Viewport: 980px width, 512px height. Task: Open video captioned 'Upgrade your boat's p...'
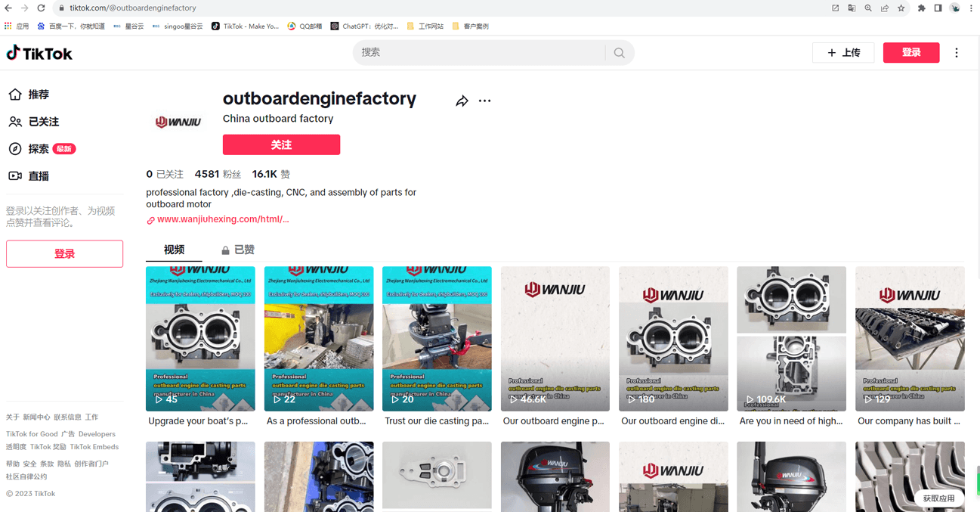pos(200,339)
